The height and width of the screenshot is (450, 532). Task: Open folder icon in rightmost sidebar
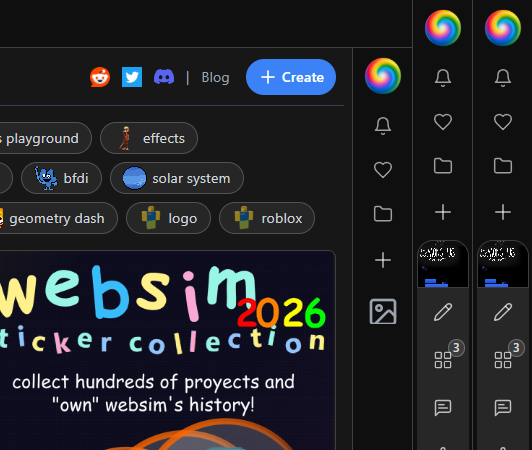pos(503,166)
